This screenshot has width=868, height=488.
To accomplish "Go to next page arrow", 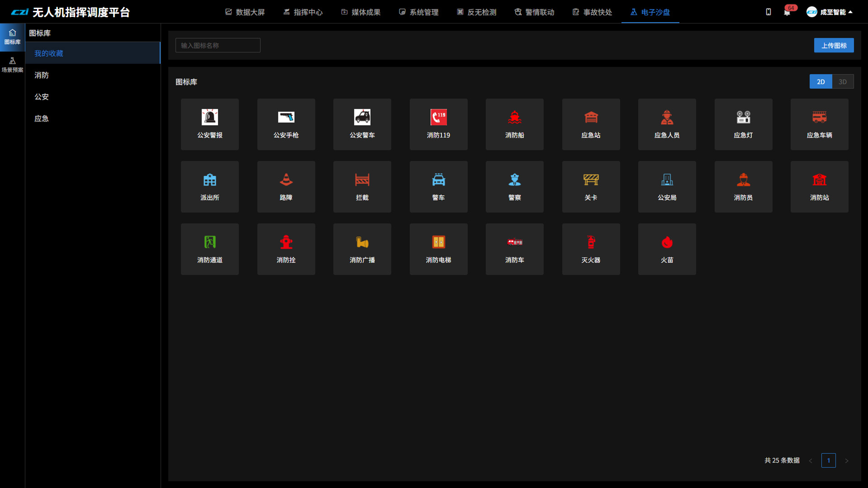I will (x=847, y=461).
